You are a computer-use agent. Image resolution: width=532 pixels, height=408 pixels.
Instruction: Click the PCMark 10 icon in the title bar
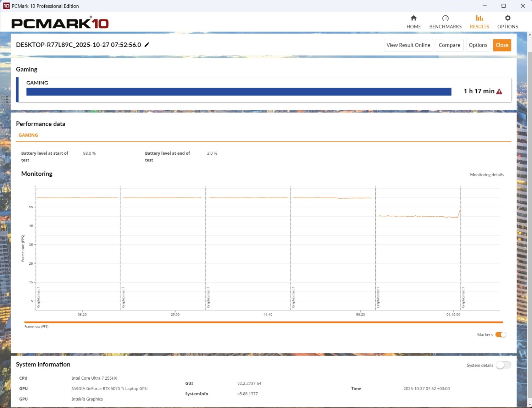6,6
